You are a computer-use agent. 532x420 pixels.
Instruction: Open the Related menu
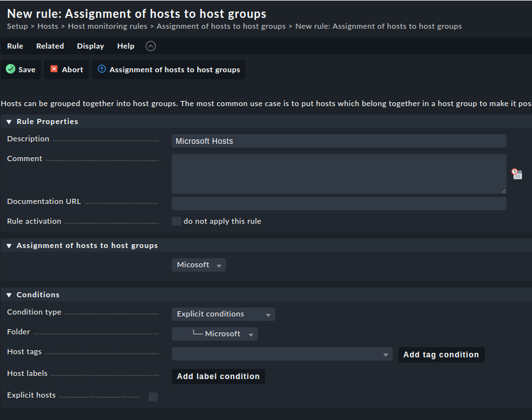coord(50,46)
